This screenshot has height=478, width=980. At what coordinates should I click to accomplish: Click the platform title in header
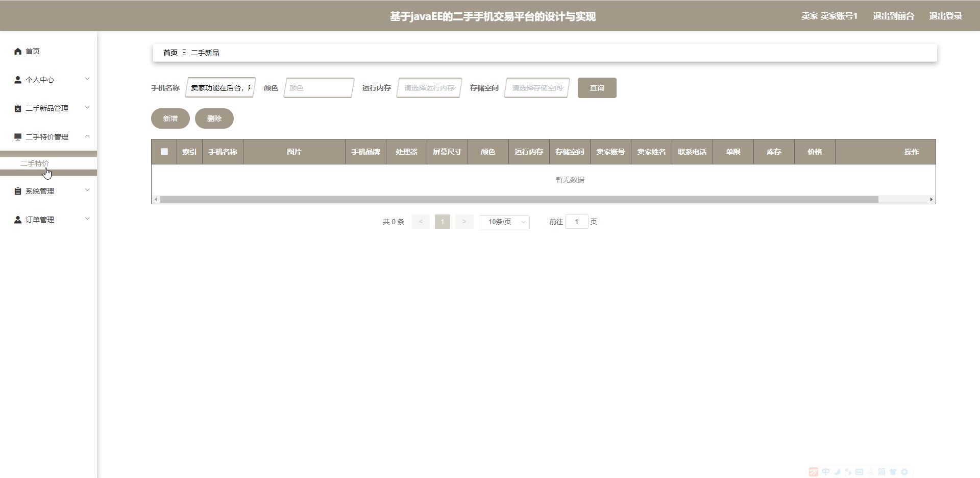[493, 16]
